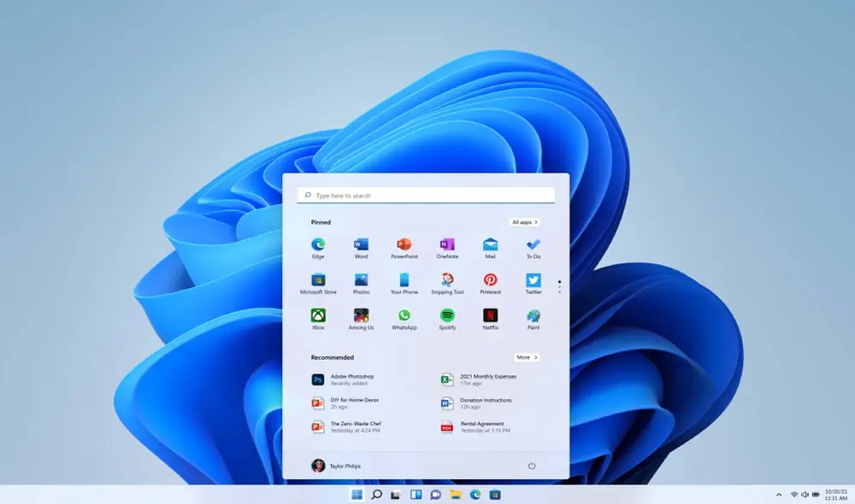Open Pinterest from the Start menu
This screenshot has width=855, height=504.
490,280
